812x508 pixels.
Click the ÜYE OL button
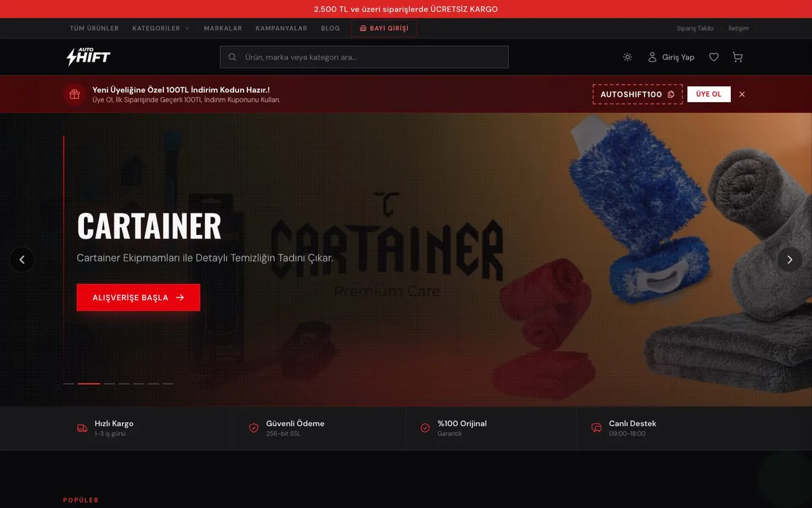click(709, 94)
